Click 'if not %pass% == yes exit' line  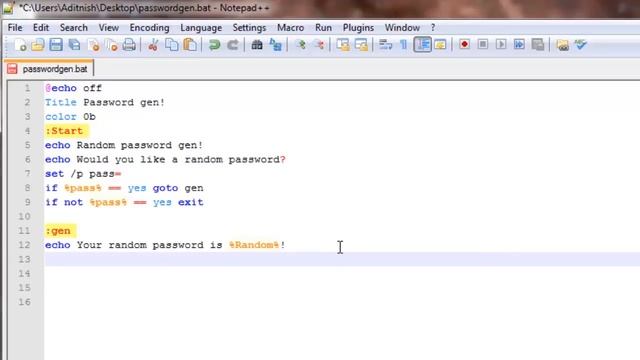pyautogui.click(x=124, y=202)
